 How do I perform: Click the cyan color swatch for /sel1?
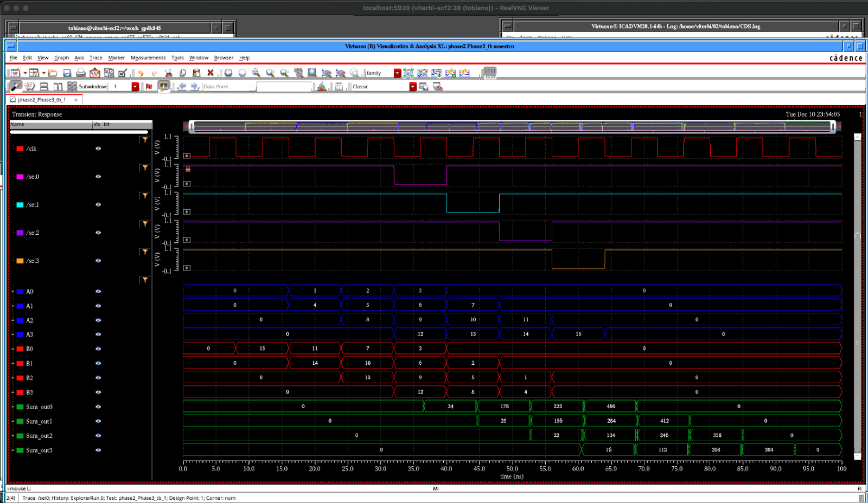[20, 205]
